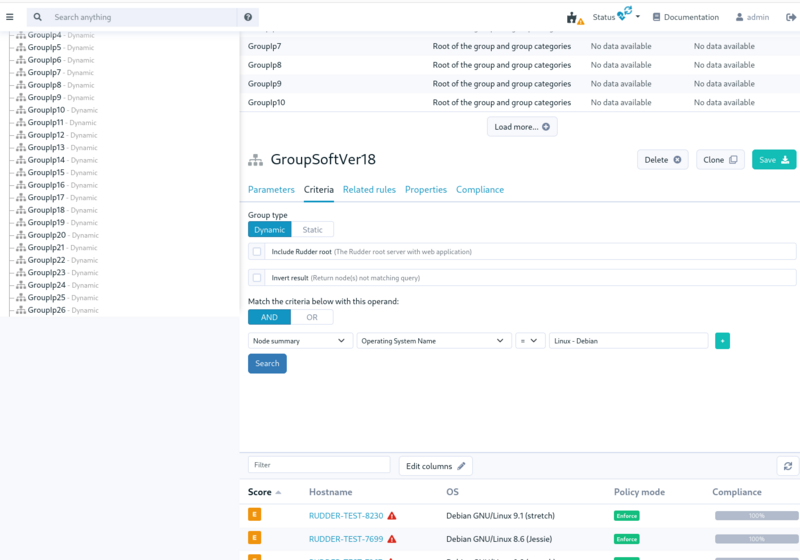Select the AND operand
The height and width of the screenshot is (560, 800).
(269, 317)
